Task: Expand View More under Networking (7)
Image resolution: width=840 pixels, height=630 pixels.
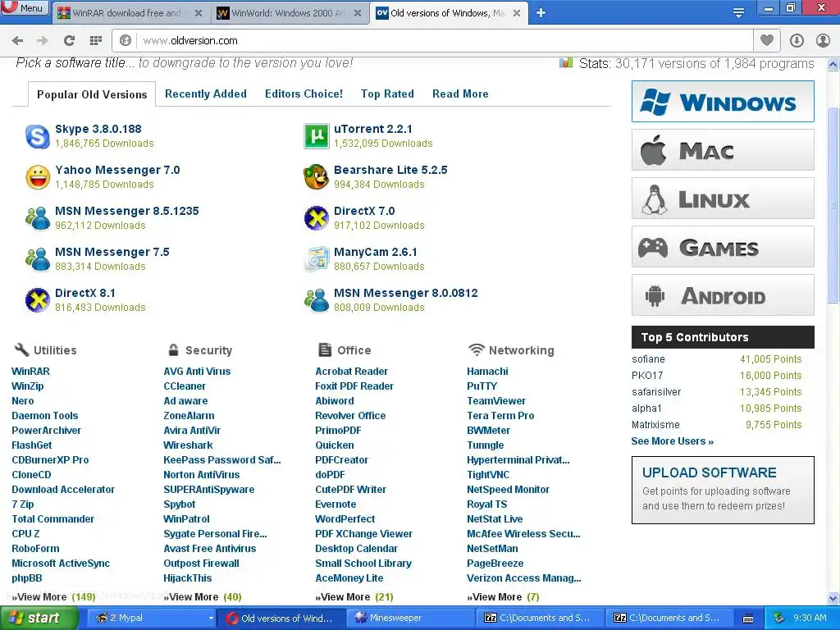Action: [503, 597]
